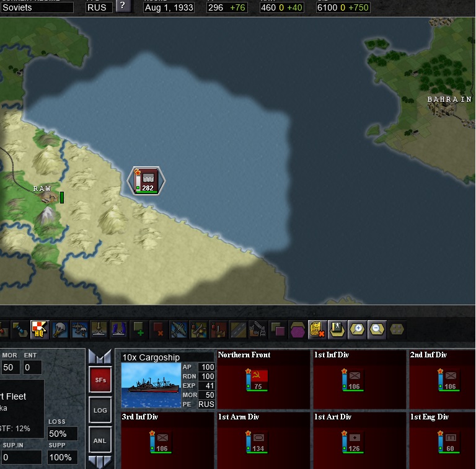Select the 3rd Inf Div unit card
This screenshot has width=476, height=469.
point(167,440)
